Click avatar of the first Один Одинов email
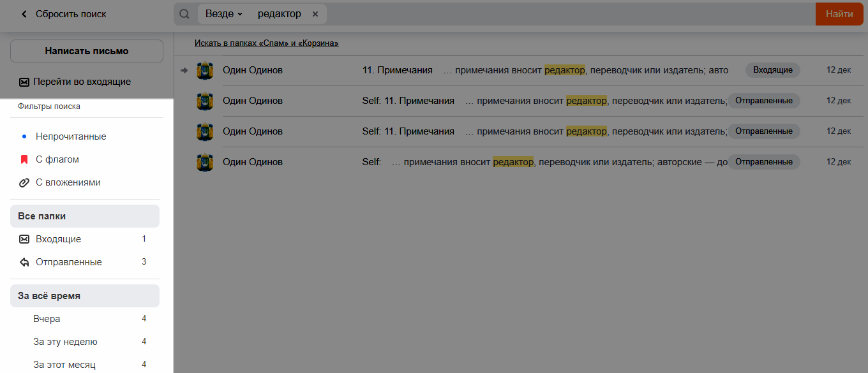The image size is (868, 373). point(204,70)
